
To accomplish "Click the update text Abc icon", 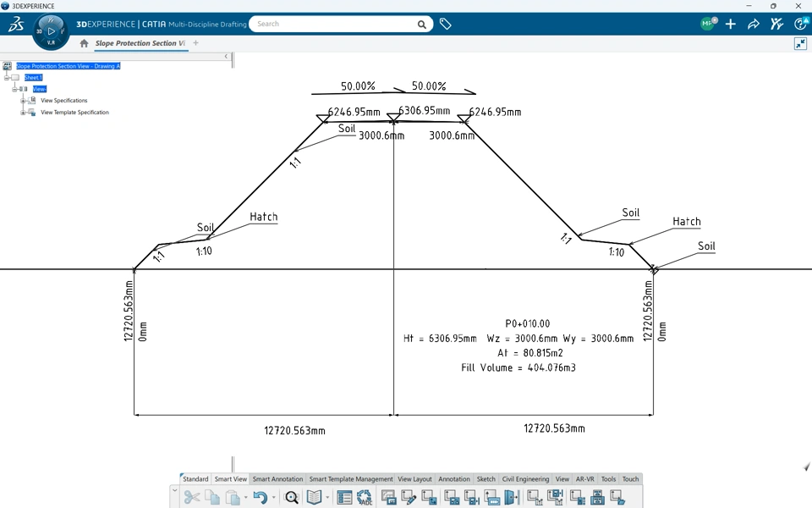I will [365, 498].
